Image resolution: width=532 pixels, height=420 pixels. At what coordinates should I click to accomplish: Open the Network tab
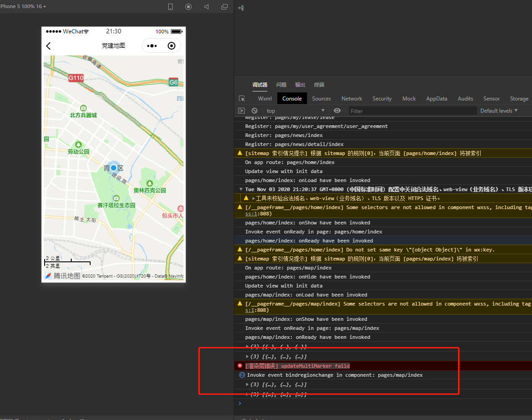pyautogui.click(x=352, y=98)
